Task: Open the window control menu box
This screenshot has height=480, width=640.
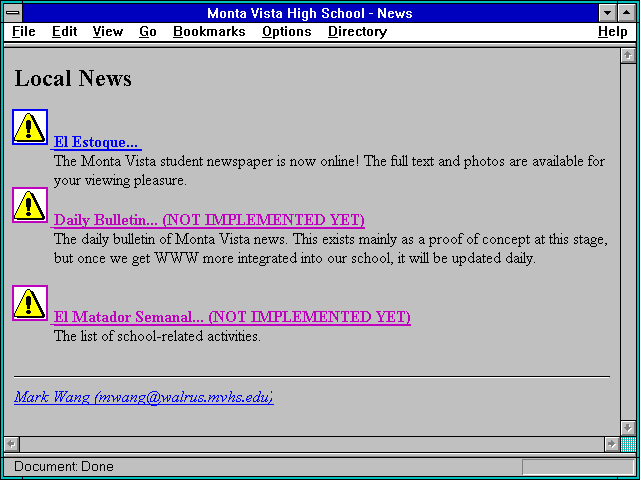Action: (x=13, y=13)
